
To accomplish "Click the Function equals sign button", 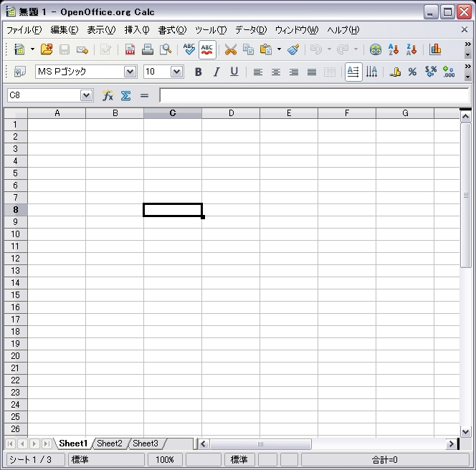I will click(144, 95).
